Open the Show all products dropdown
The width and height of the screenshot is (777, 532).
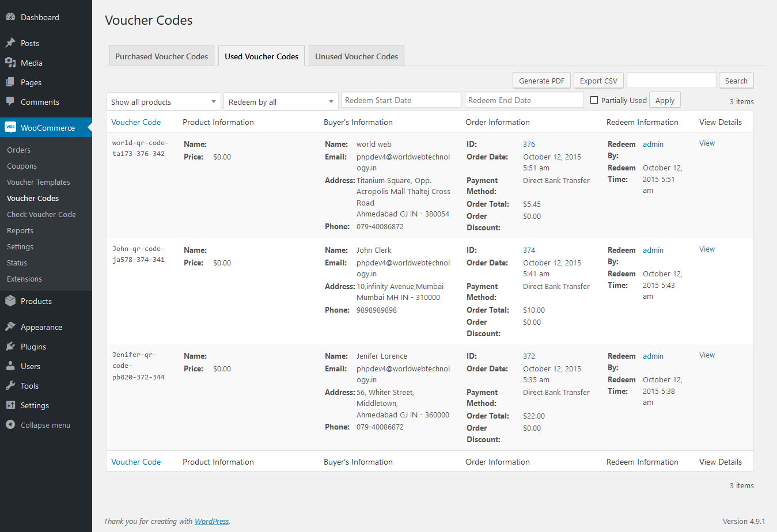pyautogui.click(x=163, y=102)
